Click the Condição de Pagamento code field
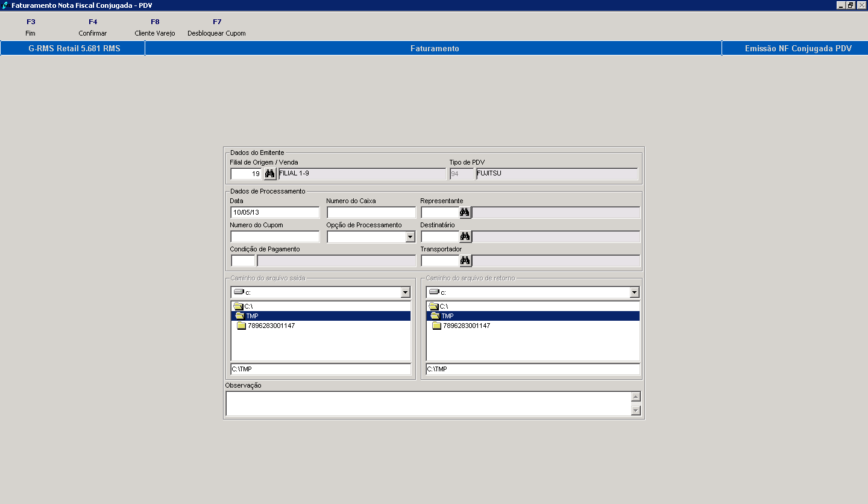The width and height of the screenshot is (868, 504). (243, 261)
